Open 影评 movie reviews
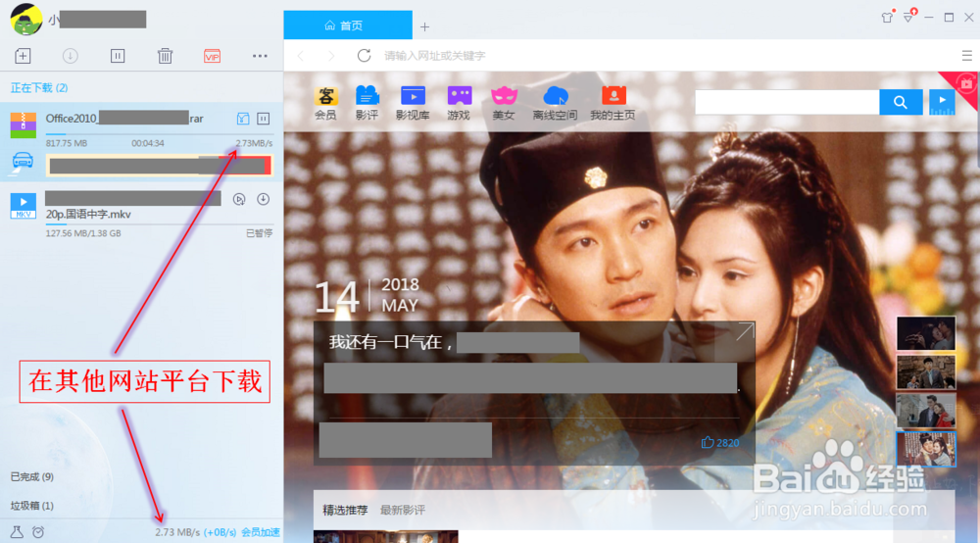 click(x=367, y=103)
